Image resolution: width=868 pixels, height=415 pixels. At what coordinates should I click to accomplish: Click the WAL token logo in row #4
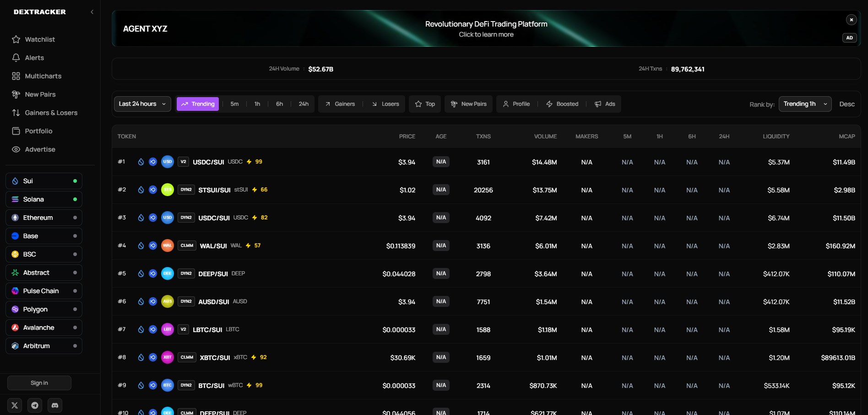point(168,246)
